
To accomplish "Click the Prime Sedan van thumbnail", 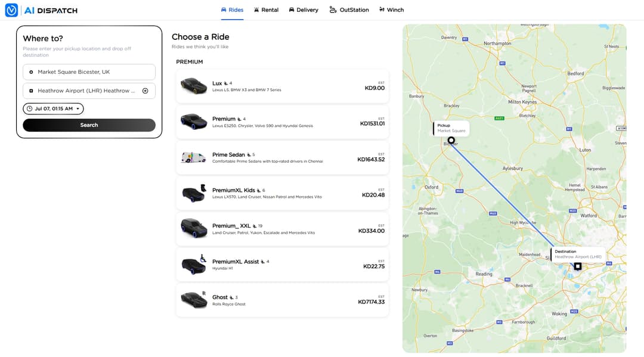I will [194, 157].
